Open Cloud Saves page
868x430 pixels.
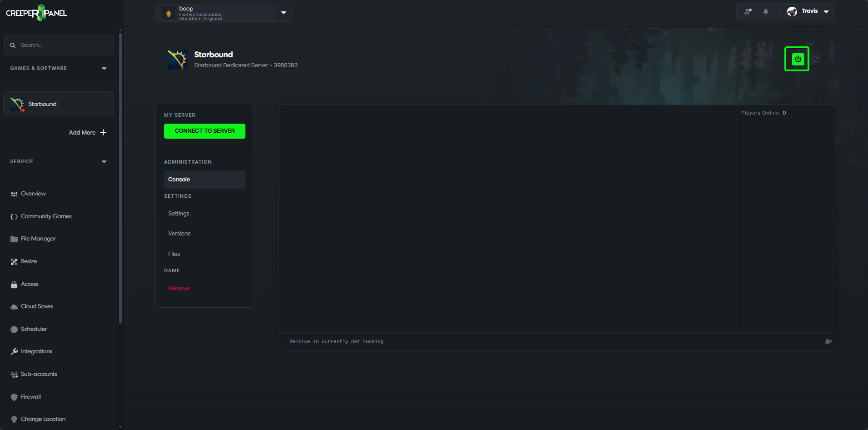click(37, 306)
